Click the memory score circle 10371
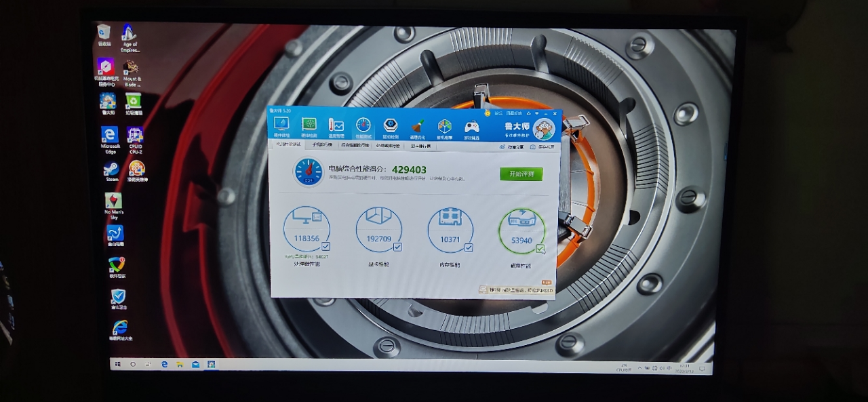 (x=450, y=230)
